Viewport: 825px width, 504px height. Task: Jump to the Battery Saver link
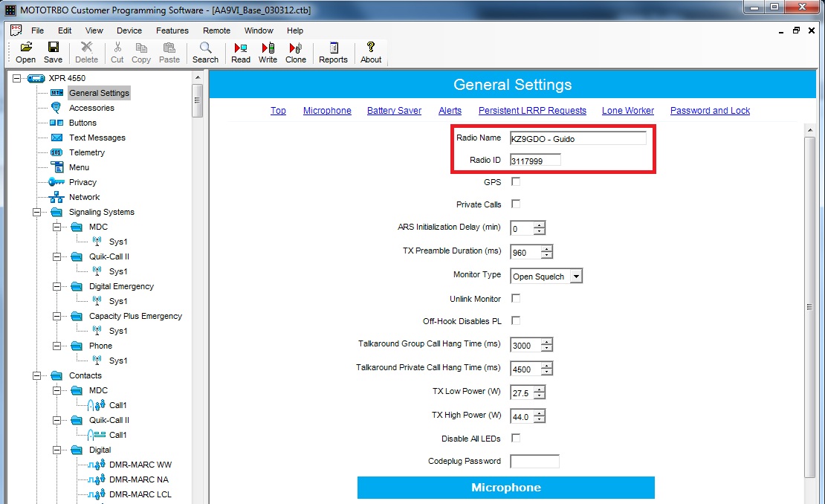(394, 111)
